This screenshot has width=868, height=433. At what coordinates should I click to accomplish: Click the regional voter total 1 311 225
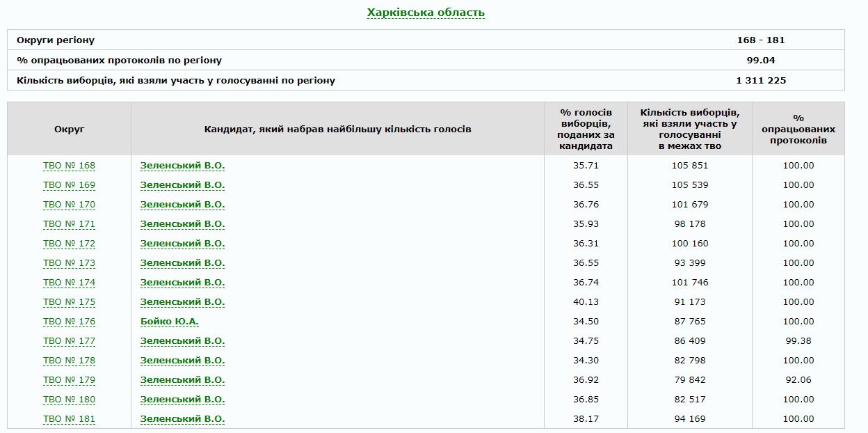click(x=760, y=80)
